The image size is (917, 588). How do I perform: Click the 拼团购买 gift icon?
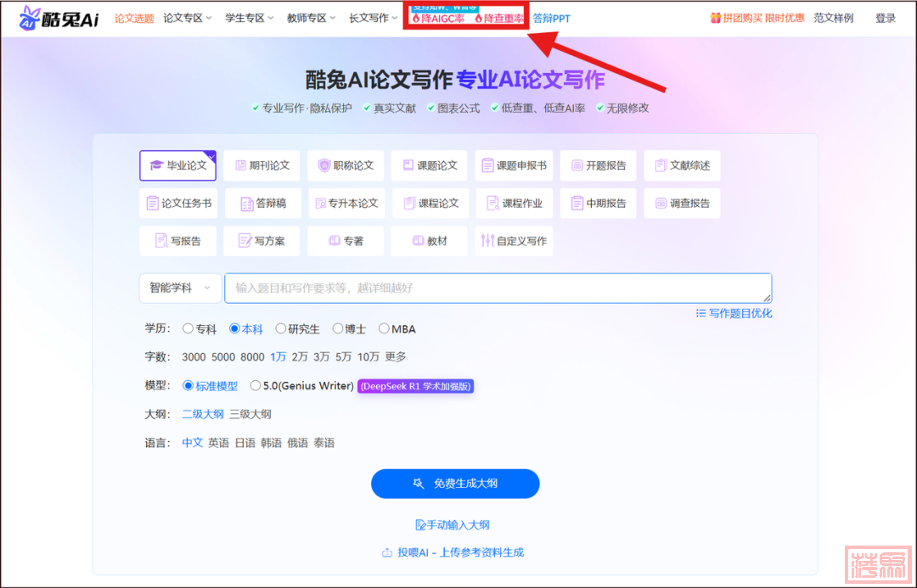pos(716,18)
